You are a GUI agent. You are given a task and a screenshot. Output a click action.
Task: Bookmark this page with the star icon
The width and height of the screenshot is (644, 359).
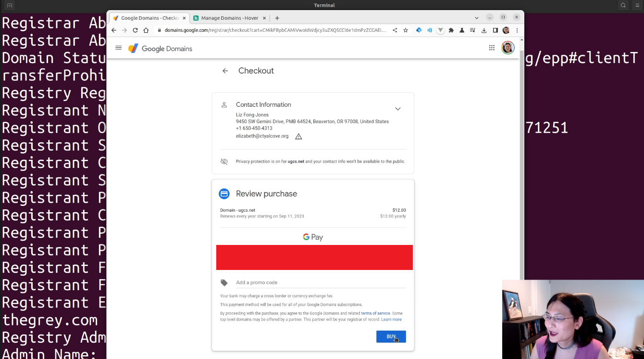[406, 30]
